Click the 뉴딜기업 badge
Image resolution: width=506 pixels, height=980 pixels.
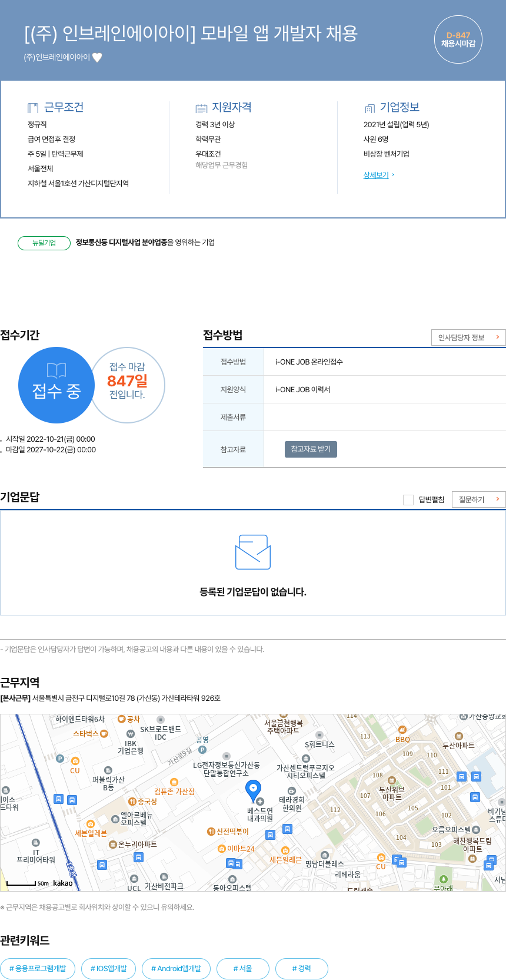click(x=44, y=243)
